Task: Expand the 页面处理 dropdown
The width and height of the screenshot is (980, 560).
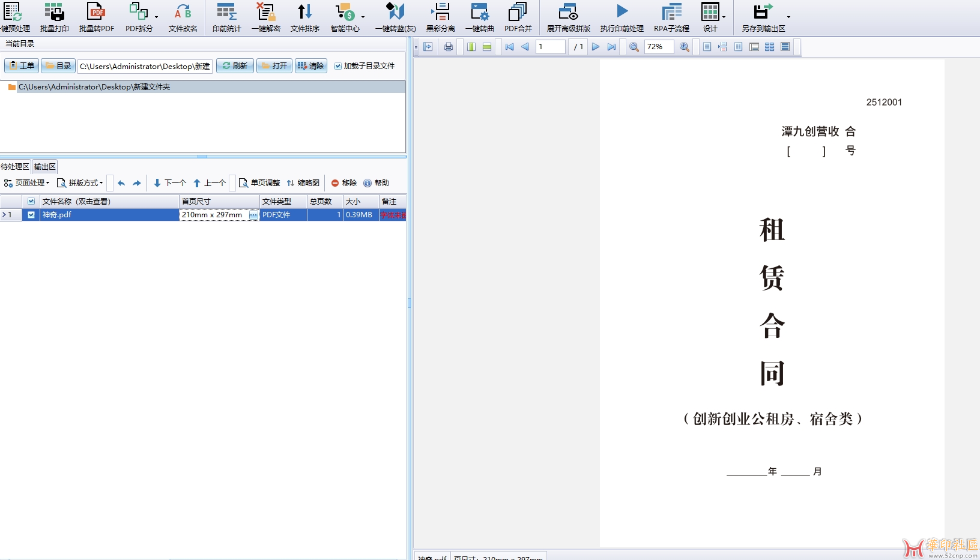Action: (x=27, y=183)
